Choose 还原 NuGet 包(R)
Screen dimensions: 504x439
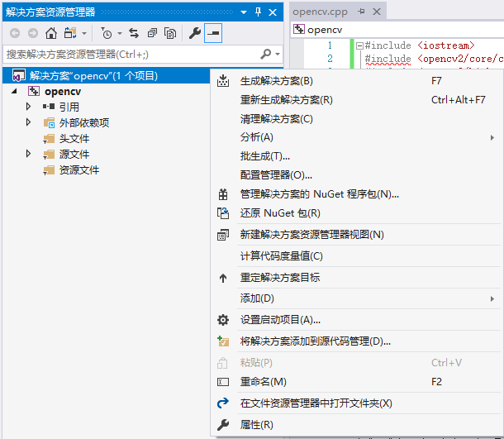click(x=357, y=213)
